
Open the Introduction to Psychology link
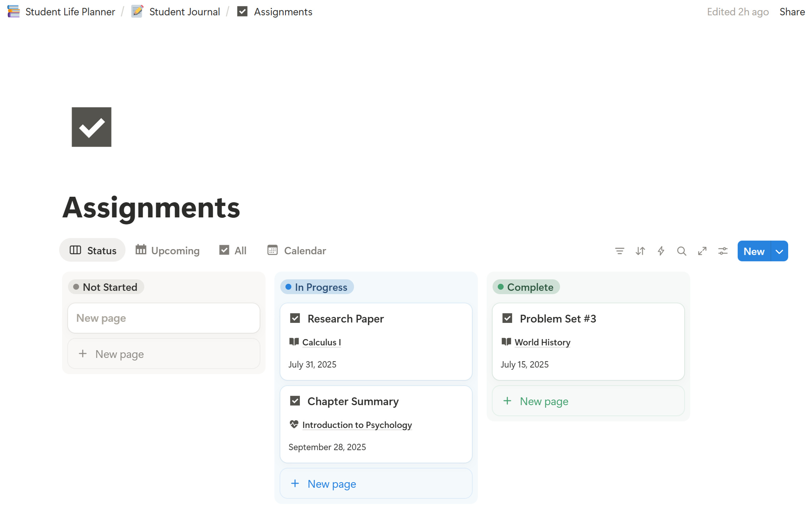pos(357,425)
